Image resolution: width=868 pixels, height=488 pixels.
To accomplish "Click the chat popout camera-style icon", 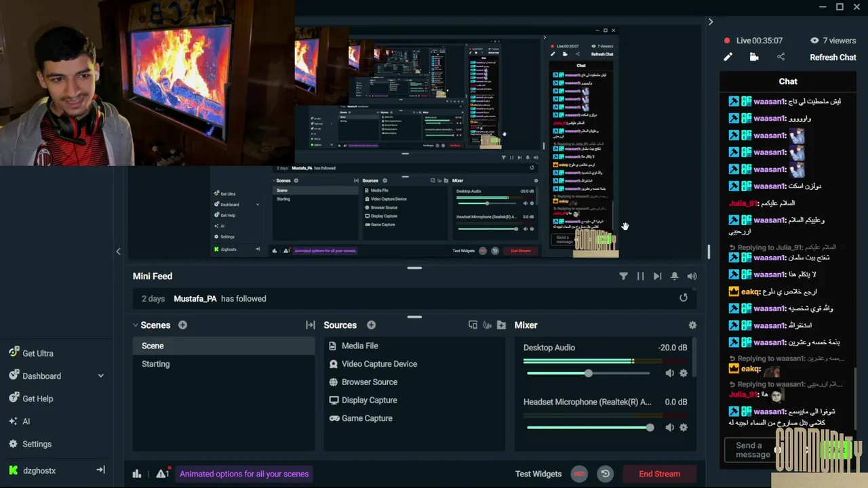I will coord(754,57).
